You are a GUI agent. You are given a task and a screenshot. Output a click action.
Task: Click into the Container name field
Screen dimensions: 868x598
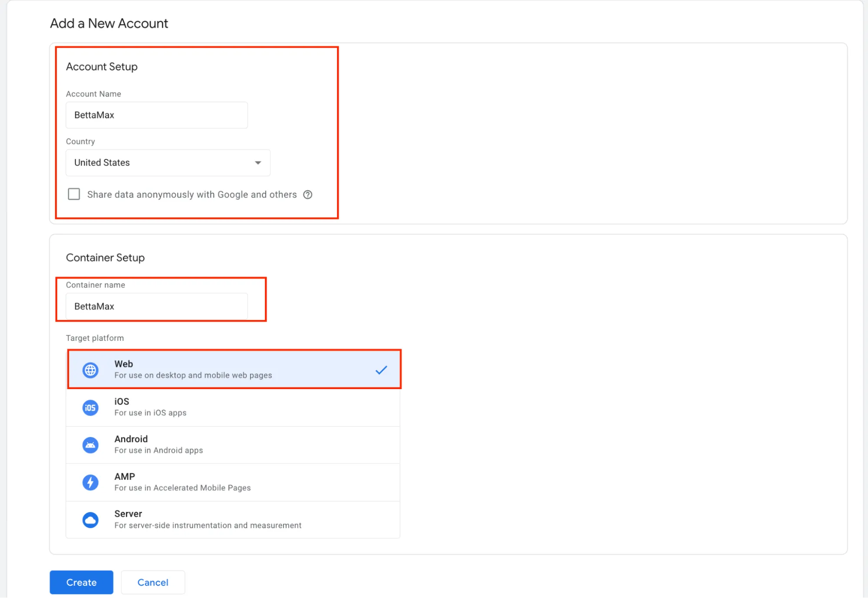point(156,306)
